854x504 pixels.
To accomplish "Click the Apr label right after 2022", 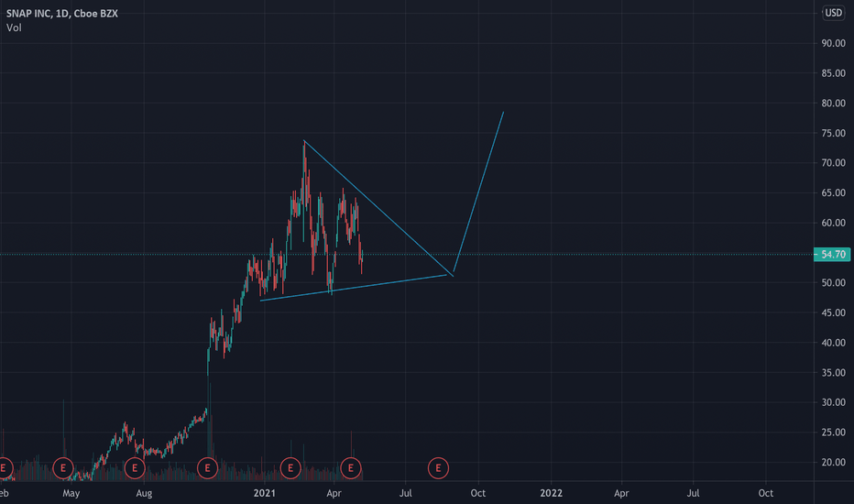I will pos(621,494).
